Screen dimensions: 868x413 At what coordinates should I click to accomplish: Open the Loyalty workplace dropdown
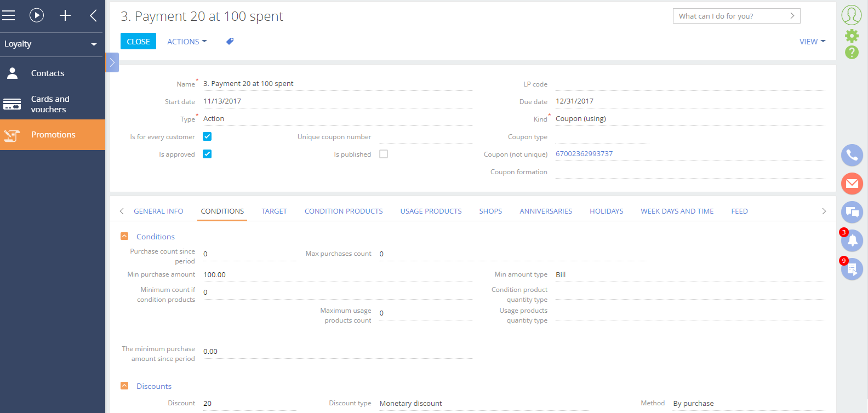[52, 44]
